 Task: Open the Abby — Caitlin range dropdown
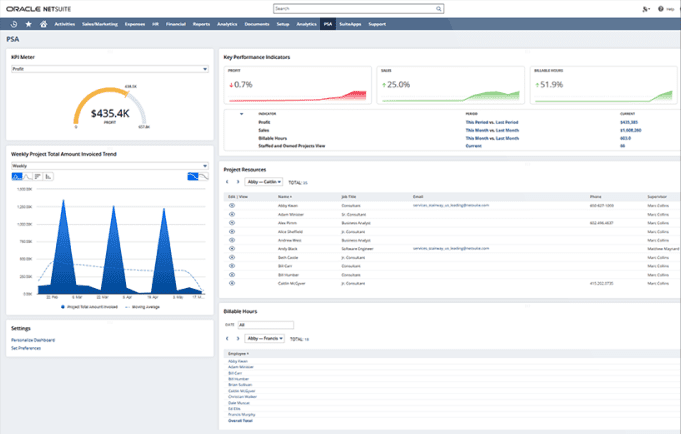pyautogui.click(x=264, y=183)
